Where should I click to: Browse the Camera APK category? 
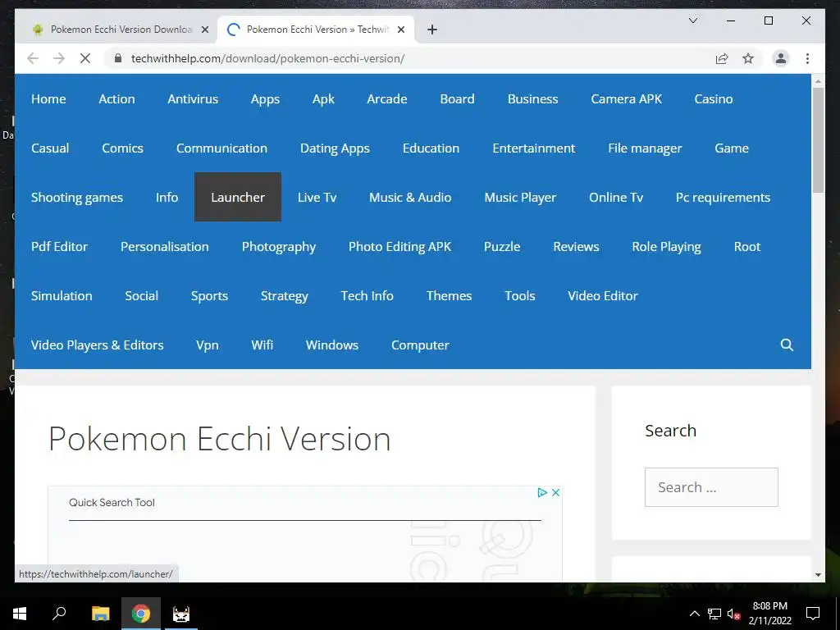[x=626, y=98]
